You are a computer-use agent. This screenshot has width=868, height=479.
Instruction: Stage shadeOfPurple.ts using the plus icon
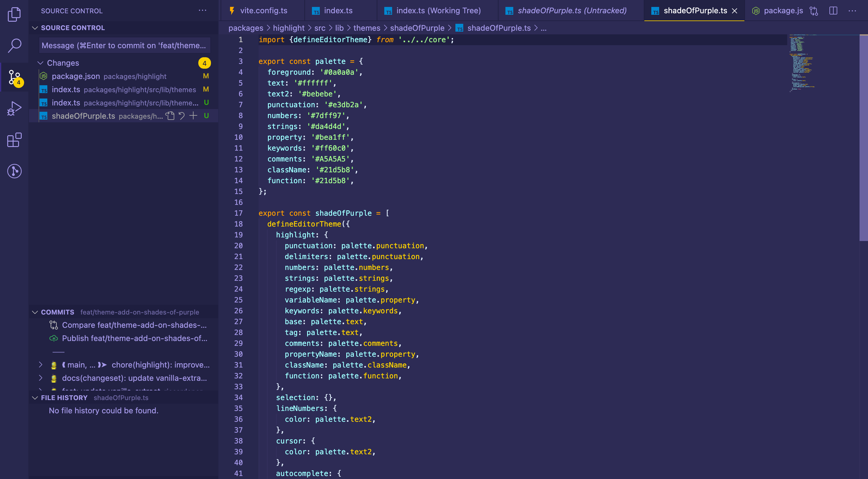click(193, 116)
